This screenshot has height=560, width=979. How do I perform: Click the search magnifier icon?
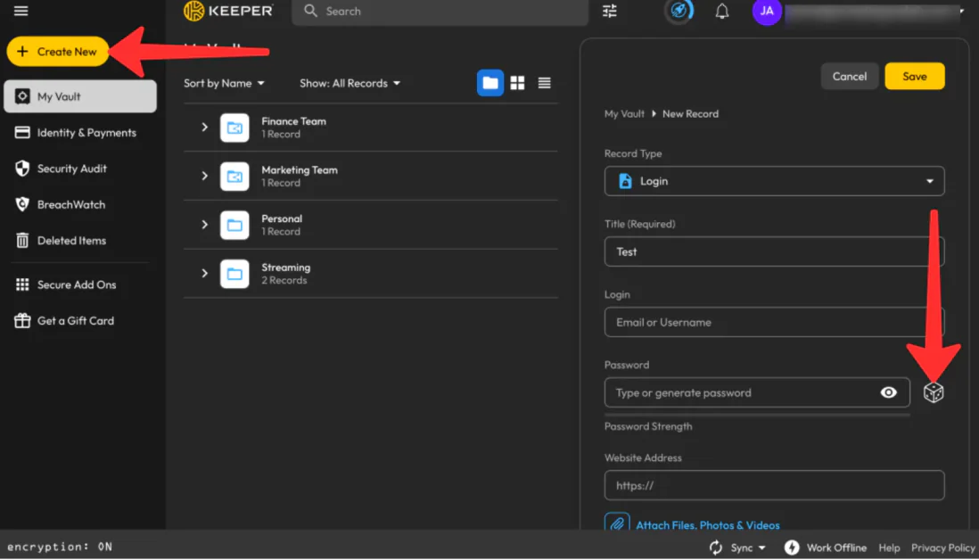(x=310, y=11)
